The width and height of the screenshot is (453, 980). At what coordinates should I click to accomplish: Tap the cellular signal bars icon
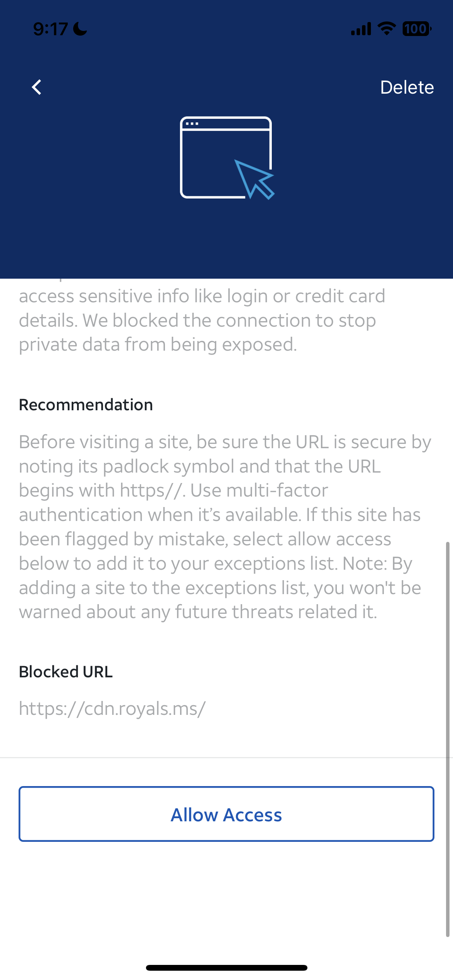pos(361,29)
